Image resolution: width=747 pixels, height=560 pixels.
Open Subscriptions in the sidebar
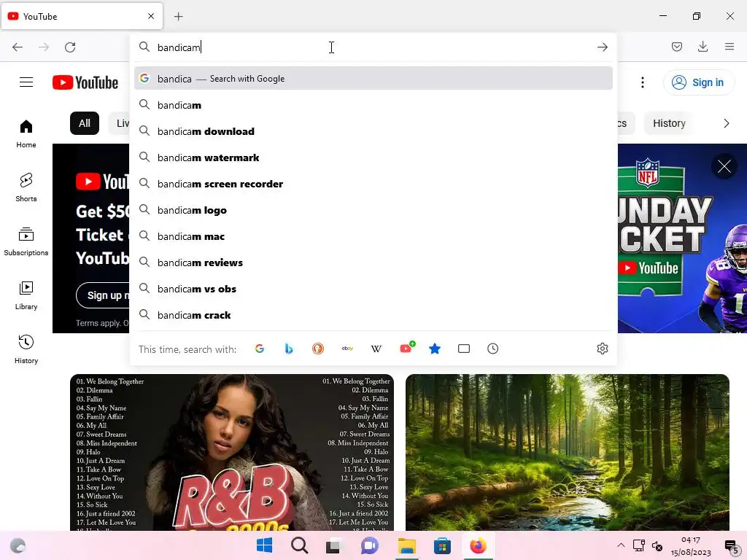[26, 242]
